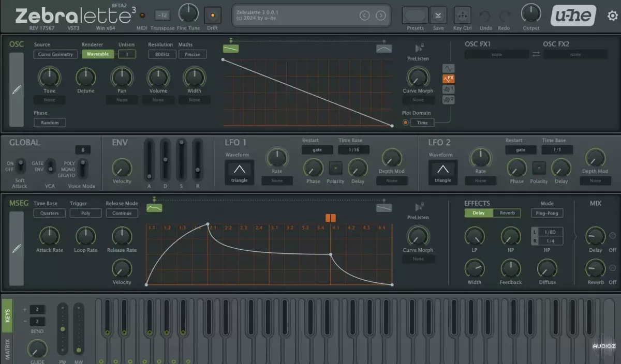Open the Key Ctrl panel icon
The image size is (621, 364).
pyautogui.click(x=462, y=15)
